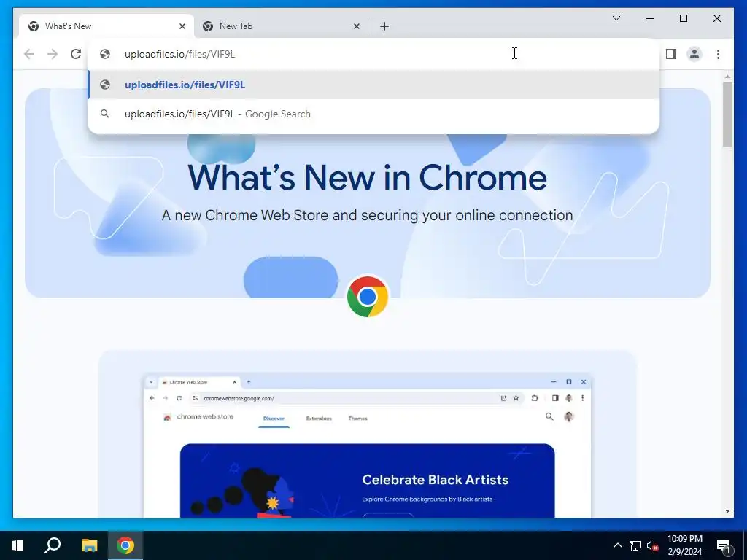Screen dimensions: 747x560
Task: Click Chrome icon in the taskbar
Action: [125, 545]
